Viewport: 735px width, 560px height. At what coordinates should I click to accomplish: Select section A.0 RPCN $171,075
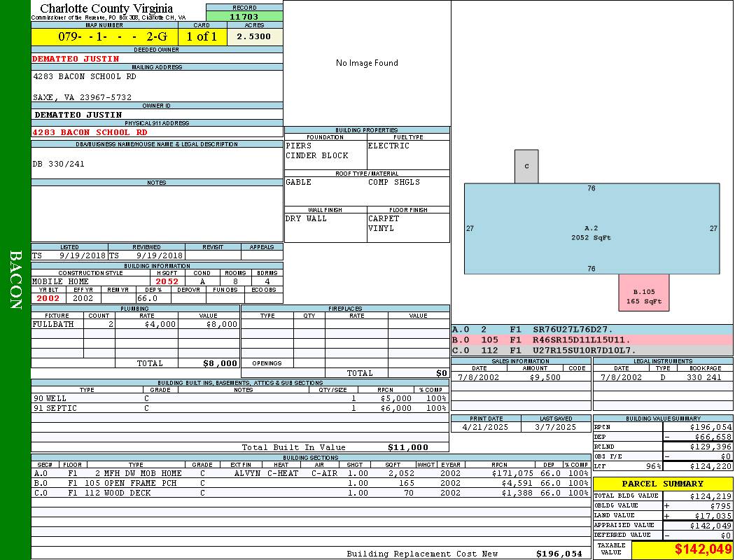click(x=513, y=473)
